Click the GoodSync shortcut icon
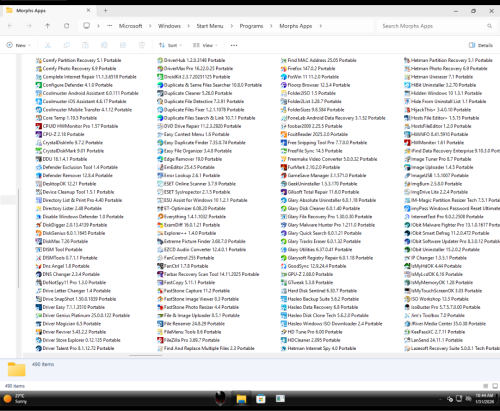The image size is (500, 411). (284, 266)
